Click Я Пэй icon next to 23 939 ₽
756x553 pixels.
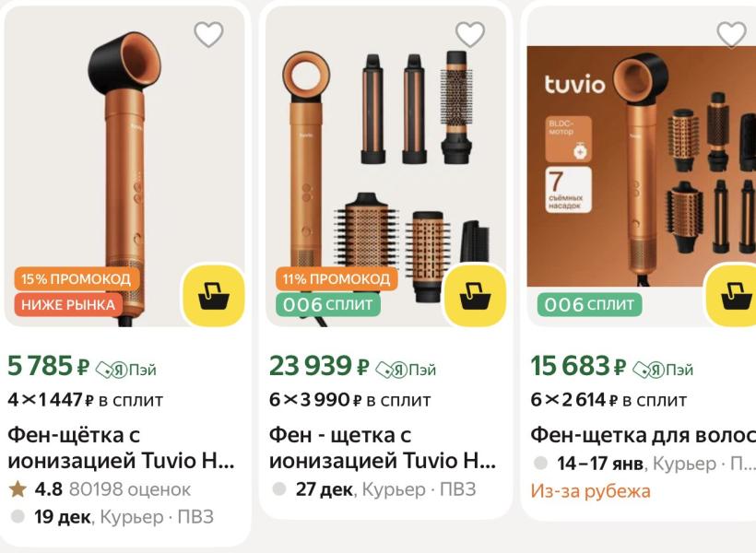pyautogui.click(x=406, y=370)
